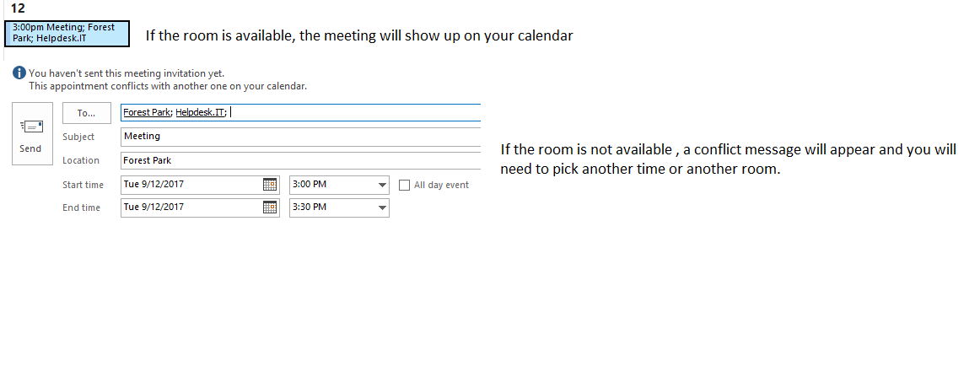Enable the All day event checkbox
This screenshot has width=980, height=388.
[x=405, y=186]
